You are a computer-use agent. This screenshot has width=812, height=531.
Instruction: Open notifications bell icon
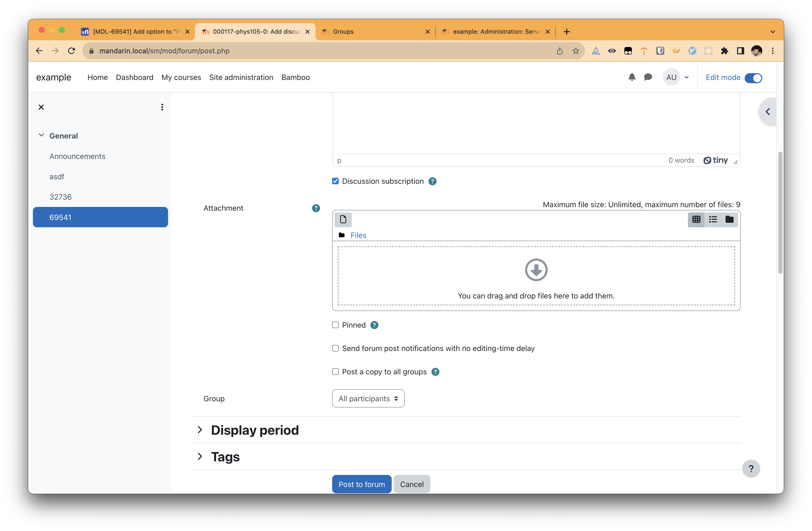coord(632,77)
